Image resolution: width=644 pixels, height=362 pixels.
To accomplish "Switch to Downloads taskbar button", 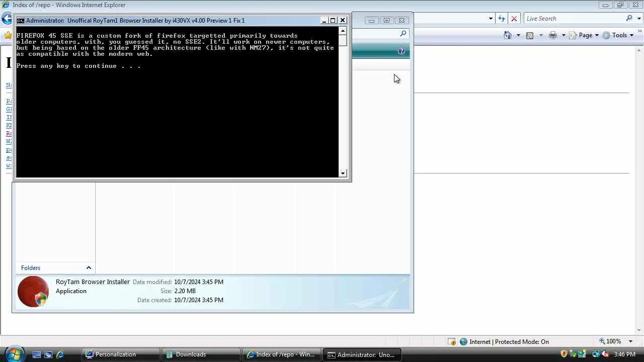I will [x=201, y=354].
